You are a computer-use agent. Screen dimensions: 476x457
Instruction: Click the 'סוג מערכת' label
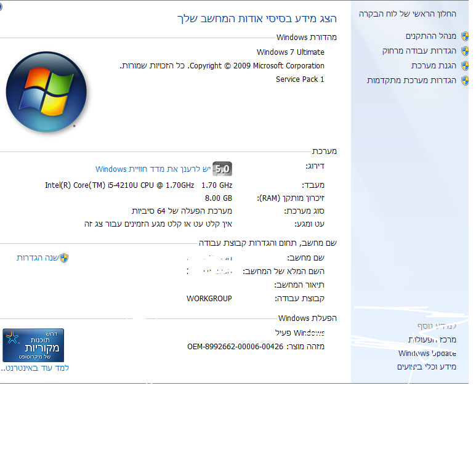pyautogui.click(x=304, y=211)
